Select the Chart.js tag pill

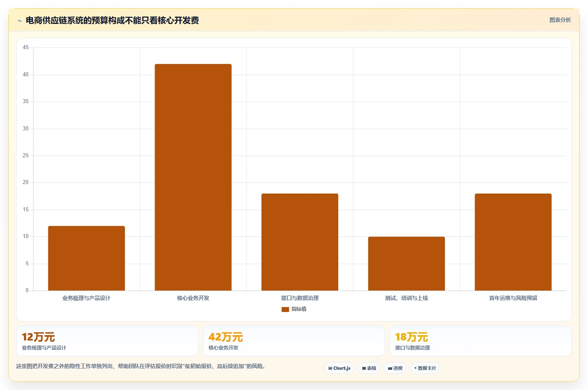click(339, 368)
